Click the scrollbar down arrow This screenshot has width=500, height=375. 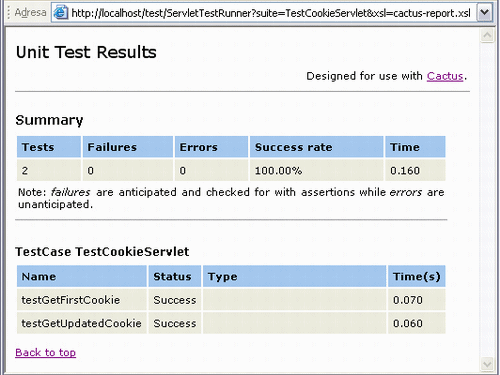click(487, 364)
